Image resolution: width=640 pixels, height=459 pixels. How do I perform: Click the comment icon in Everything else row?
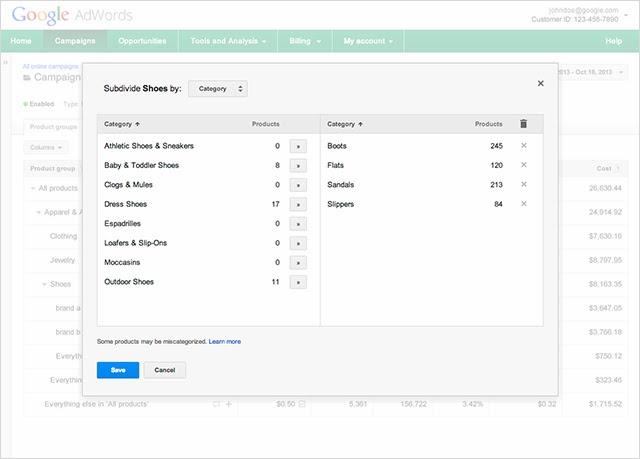click(216, 404)
